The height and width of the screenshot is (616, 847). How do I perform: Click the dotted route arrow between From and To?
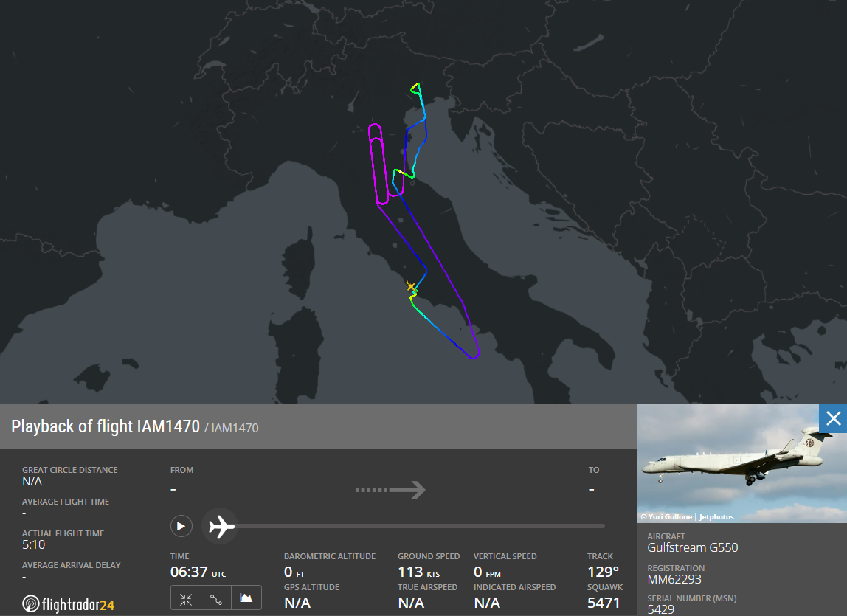390,489
